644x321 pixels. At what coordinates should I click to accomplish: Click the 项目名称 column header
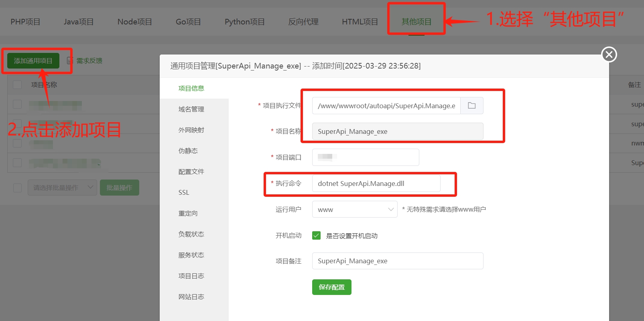tap(44, 85)
